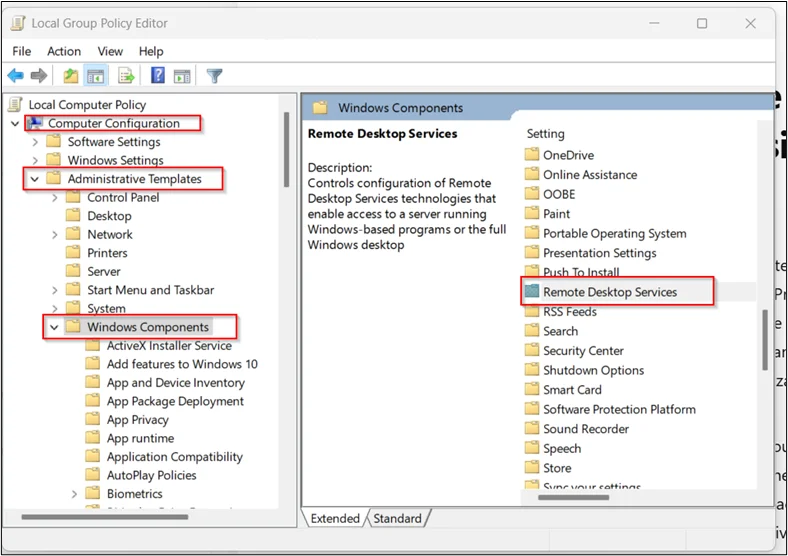Click the Biometrics folder icon in tree
The image size is (788, 556).
pos(92,493)
